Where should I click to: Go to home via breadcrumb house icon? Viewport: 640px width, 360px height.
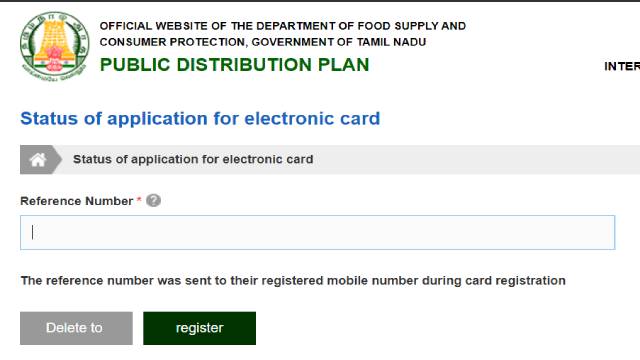click(x=38, y=160)
